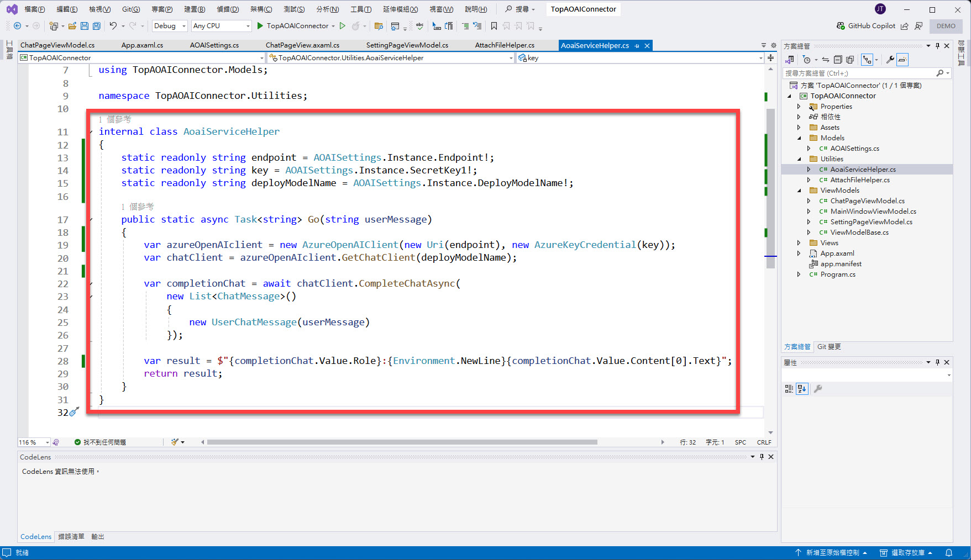This screenshot has height=560, width=971.
Task: Open Properties via the wrench icon
Action: [x=890, y=60]
